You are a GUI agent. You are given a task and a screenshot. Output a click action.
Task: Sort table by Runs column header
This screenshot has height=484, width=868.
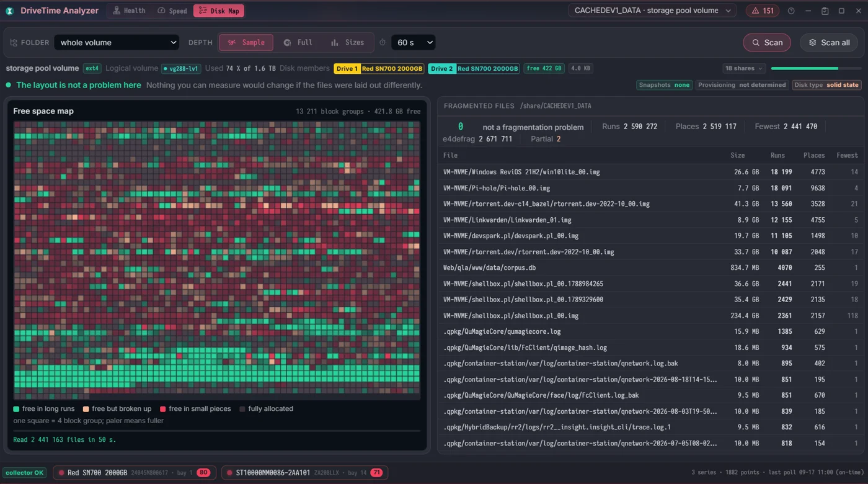777,155
